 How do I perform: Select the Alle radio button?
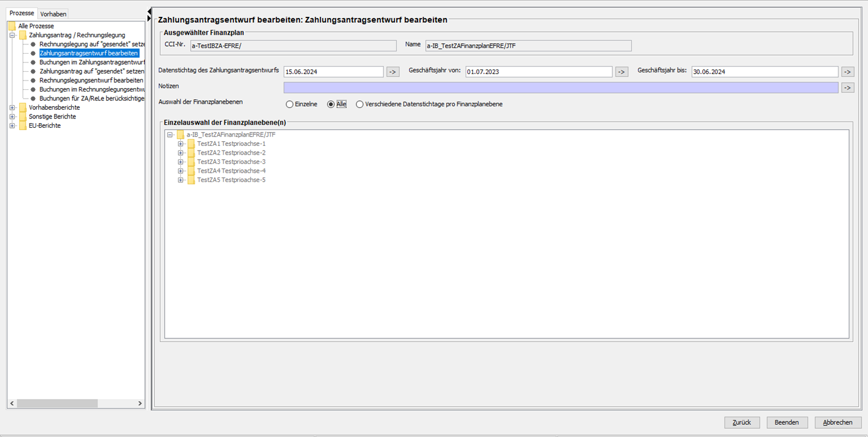tap(331, 104)
